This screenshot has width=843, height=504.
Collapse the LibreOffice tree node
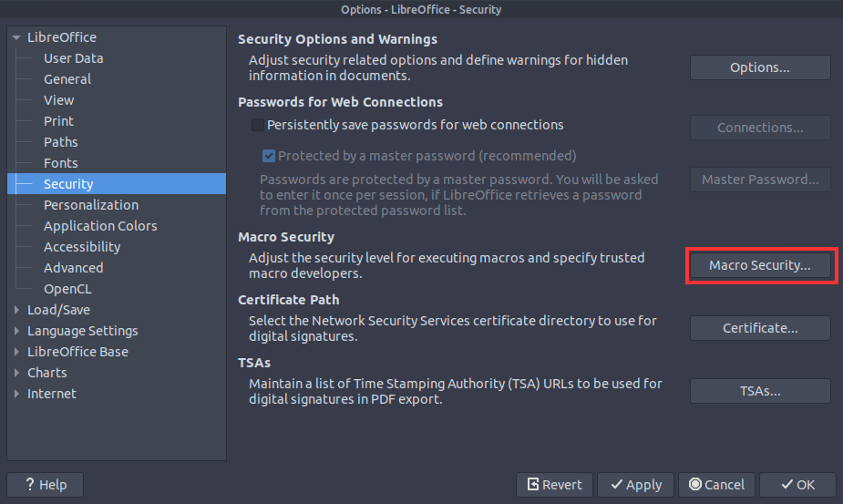tap(16, 37)
